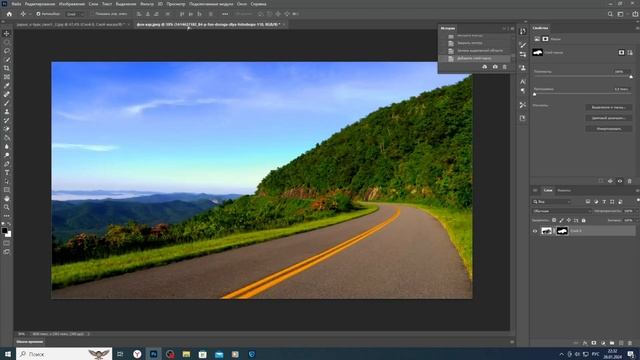Select the Clone Stamp tool
The height and width of the screenshot is (360, 640).
pyautogui.click(x=7, y=111)
